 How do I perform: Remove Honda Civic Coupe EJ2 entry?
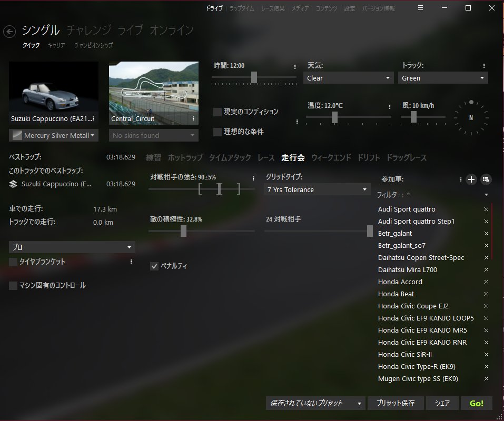pyautogui.click(x=486, y=306)
